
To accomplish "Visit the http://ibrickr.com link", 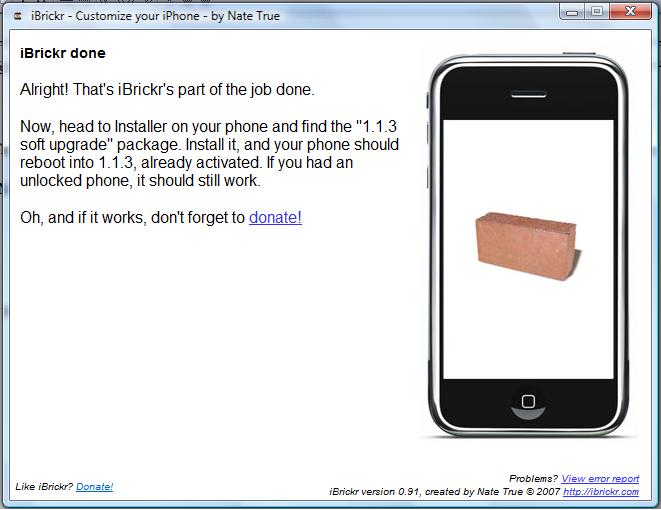I will pyautogui.click(x=601, y=492).
